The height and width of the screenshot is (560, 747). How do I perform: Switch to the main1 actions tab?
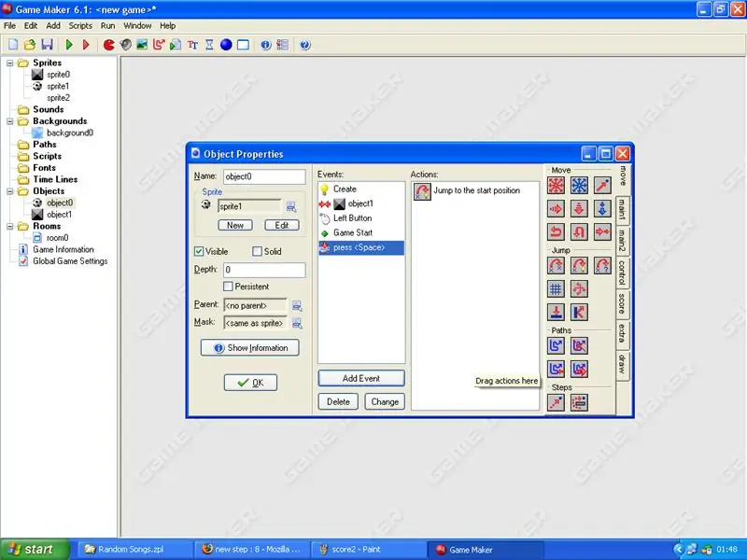622,209
